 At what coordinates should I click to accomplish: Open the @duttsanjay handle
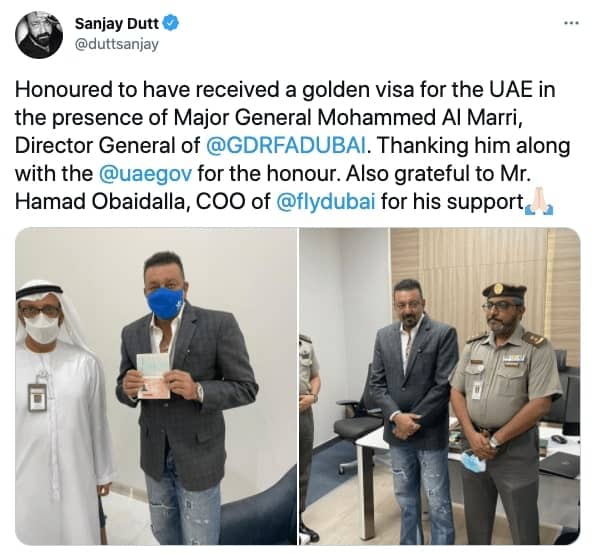click(117, 44)
